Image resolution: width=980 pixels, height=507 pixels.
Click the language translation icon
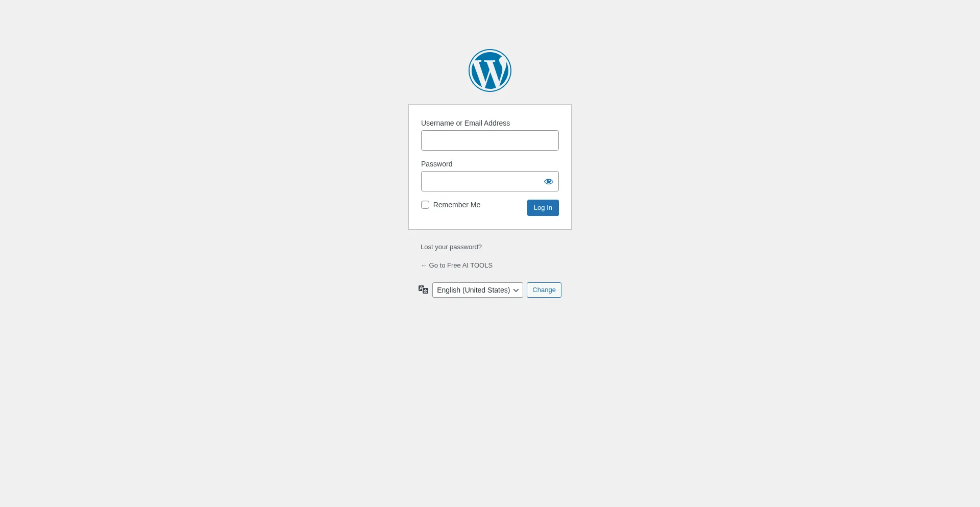click(x=423, y=289)
